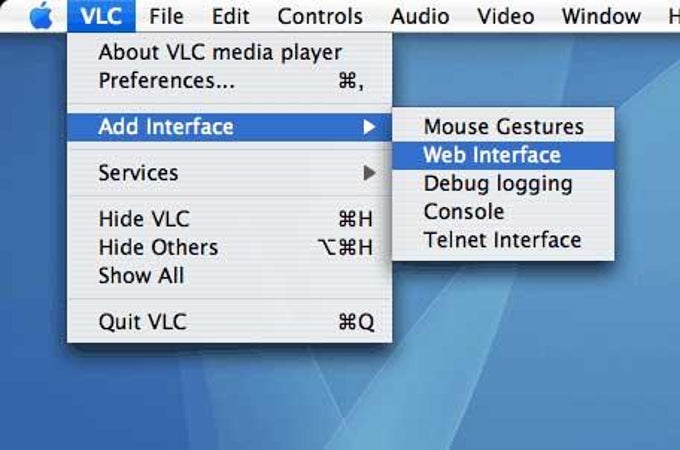This screenshot has height=450, width=680.
Task: Choose Mouse Gestures interface
Action: [x=503, y=127]
